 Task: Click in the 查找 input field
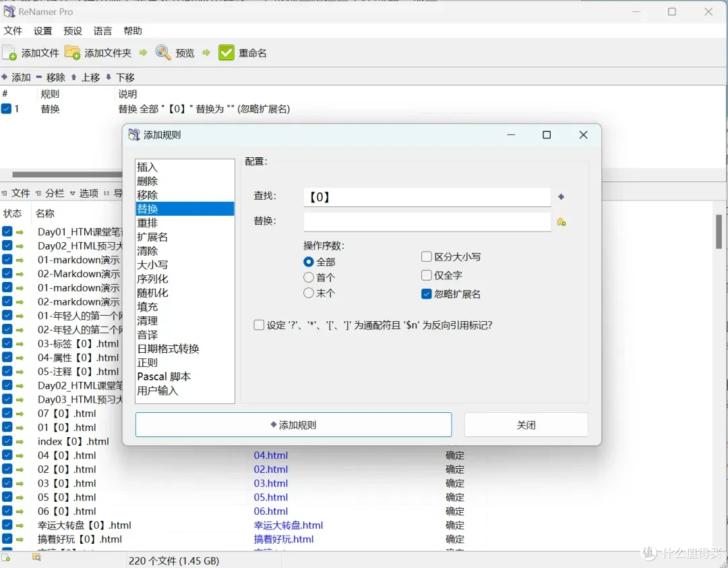click(x=427, y=196)
